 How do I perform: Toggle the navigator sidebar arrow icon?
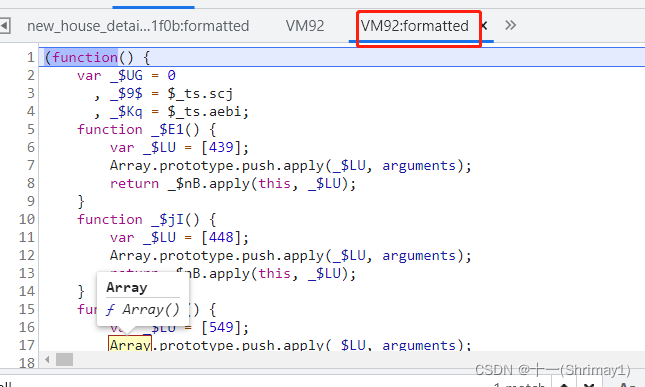5,26
